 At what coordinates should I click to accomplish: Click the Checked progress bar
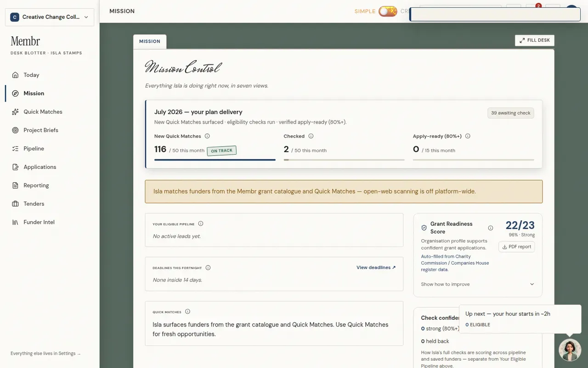point(344,160)
